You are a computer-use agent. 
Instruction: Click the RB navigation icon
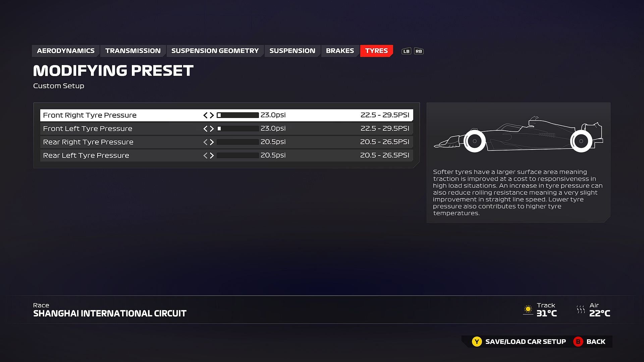[419, 51]
